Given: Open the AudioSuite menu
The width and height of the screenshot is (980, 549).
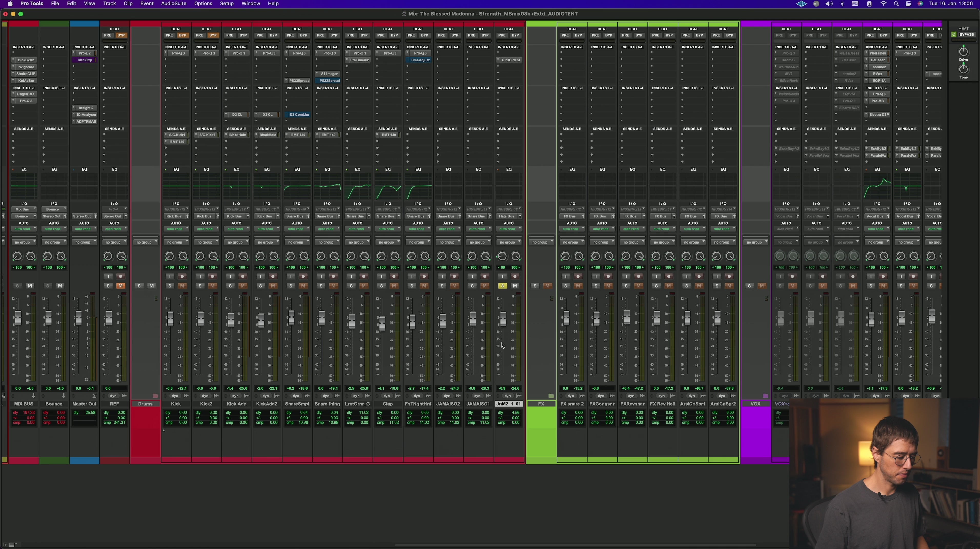Looking at the screenshot, I should tap(173, 4).
